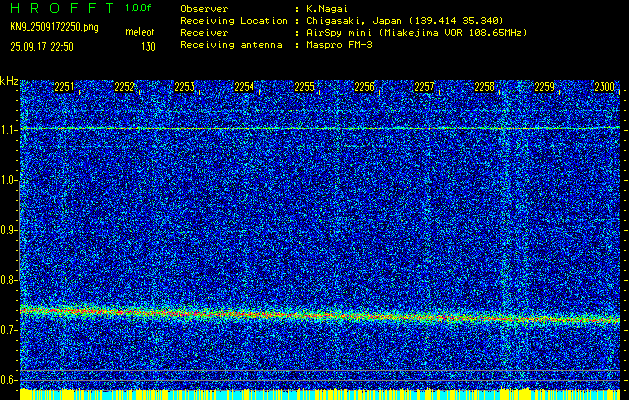Click the HROFFT program title
The height and width of the screenshot is (400, 629).
tap(63, 8)
